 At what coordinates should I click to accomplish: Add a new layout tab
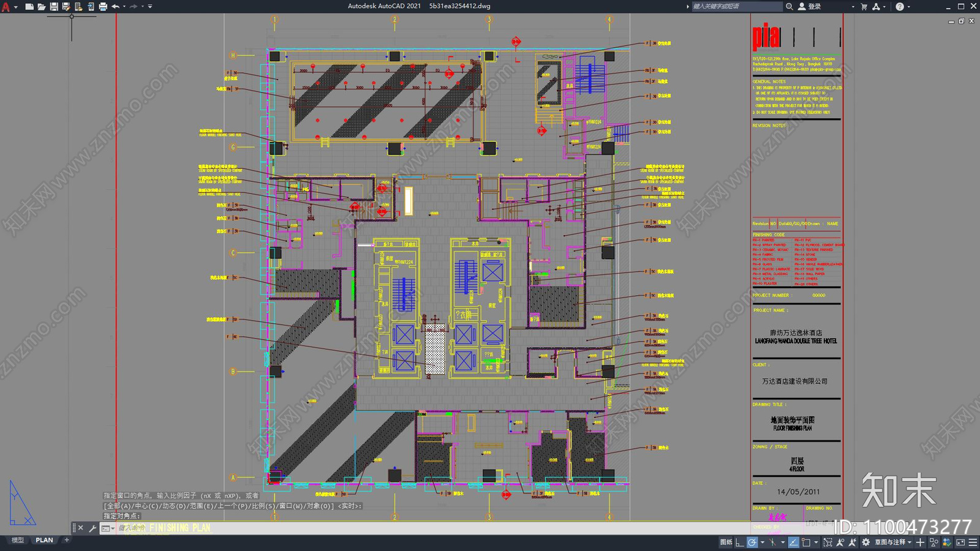tap(67, 540)
